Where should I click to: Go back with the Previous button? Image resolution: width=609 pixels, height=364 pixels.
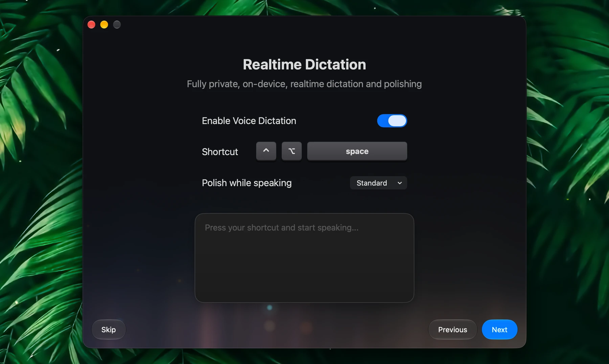[452, 330]
